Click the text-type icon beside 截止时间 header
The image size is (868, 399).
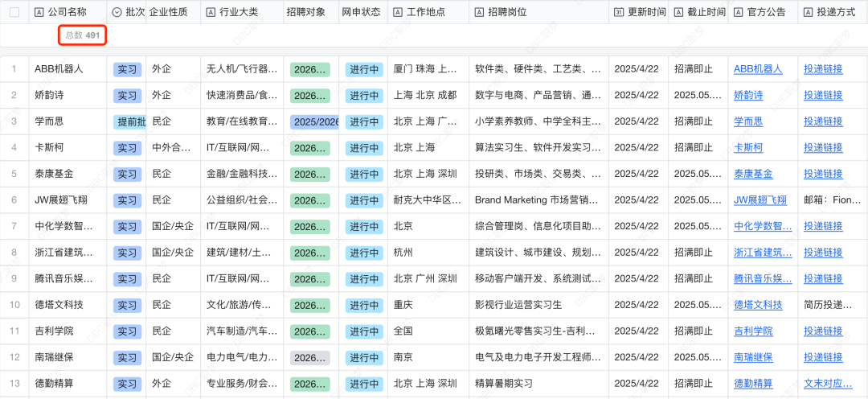(x=678, y=12)
